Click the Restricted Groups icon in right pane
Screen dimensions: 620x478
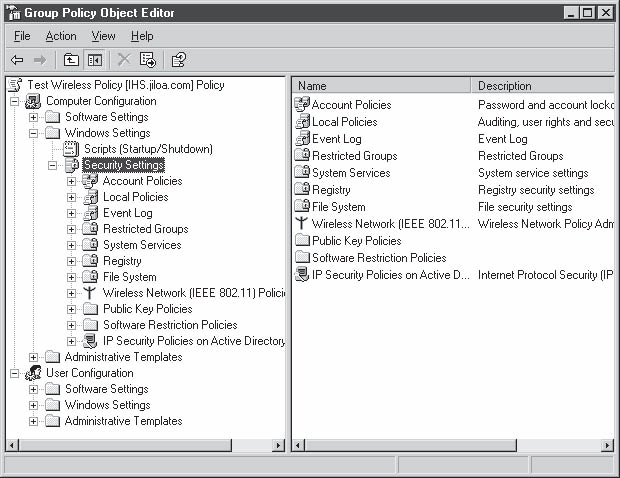302,155
